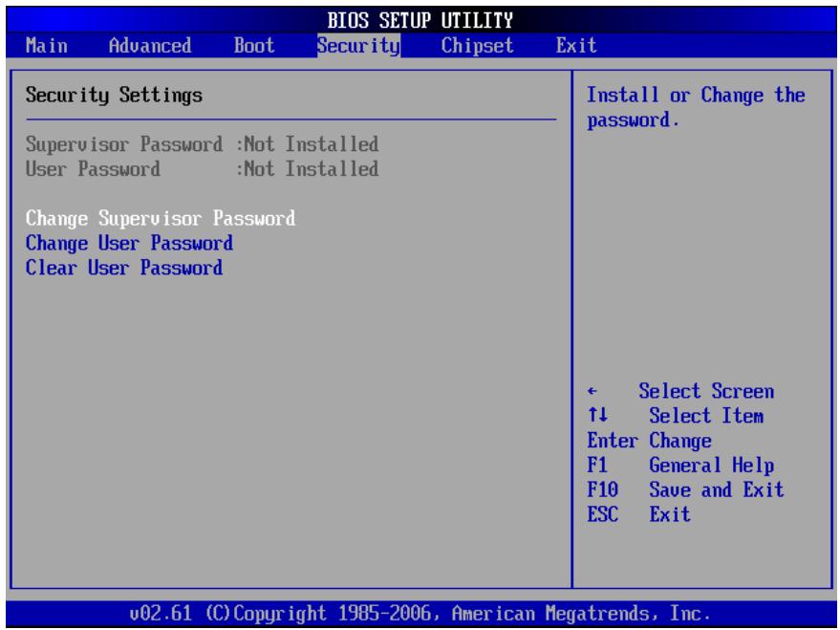The image size is (840, 630).
Task: Click the Security Settings heading
Action: [x=114, y=96]
